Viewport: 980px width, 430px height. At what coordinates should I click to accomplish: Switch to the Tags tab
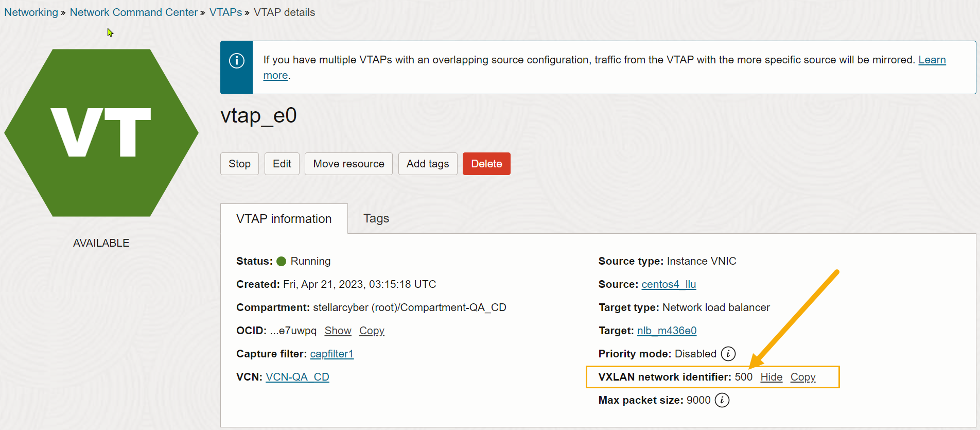pos(376,218)
